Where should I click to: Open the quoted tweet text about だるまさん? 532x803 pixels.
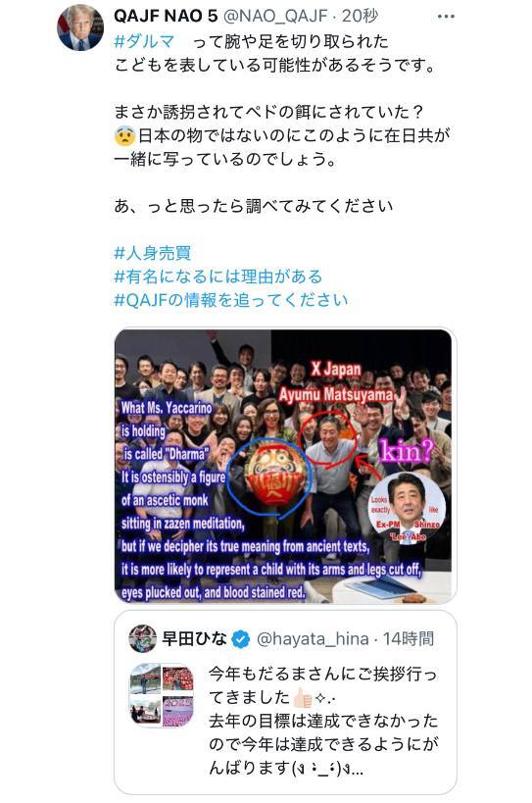point(323,721)
